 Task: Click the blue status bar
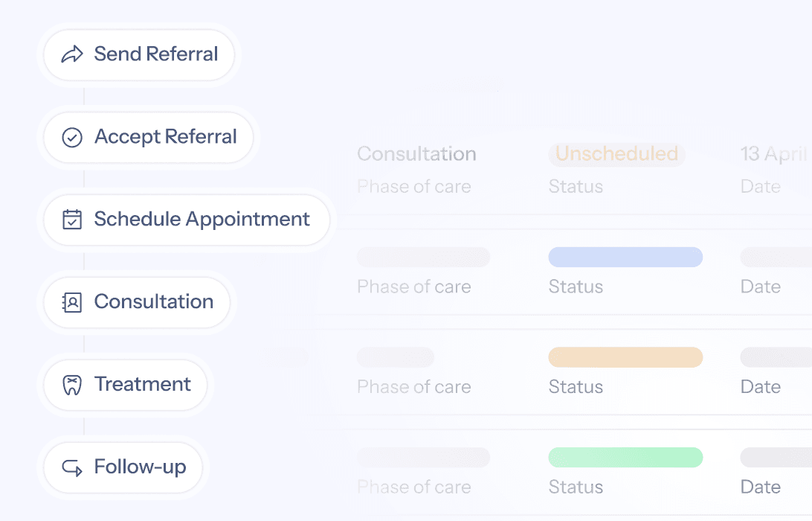[x=625, y=258]
